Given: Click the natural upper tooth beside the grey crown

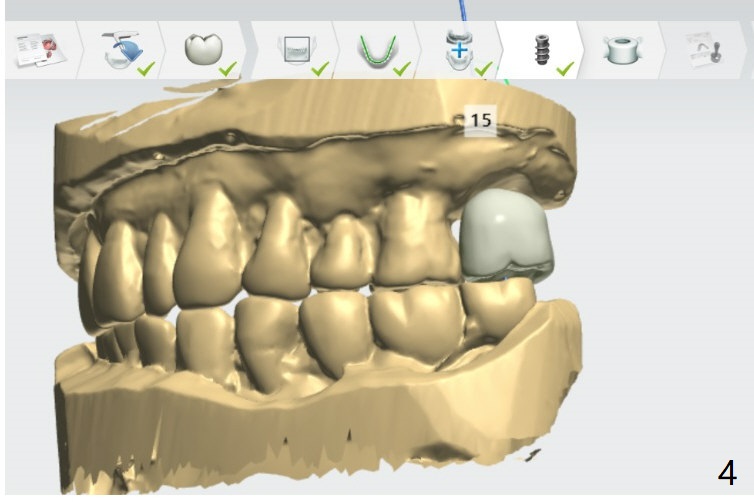Looking at the screenshot, I should [x=413, y=240].
